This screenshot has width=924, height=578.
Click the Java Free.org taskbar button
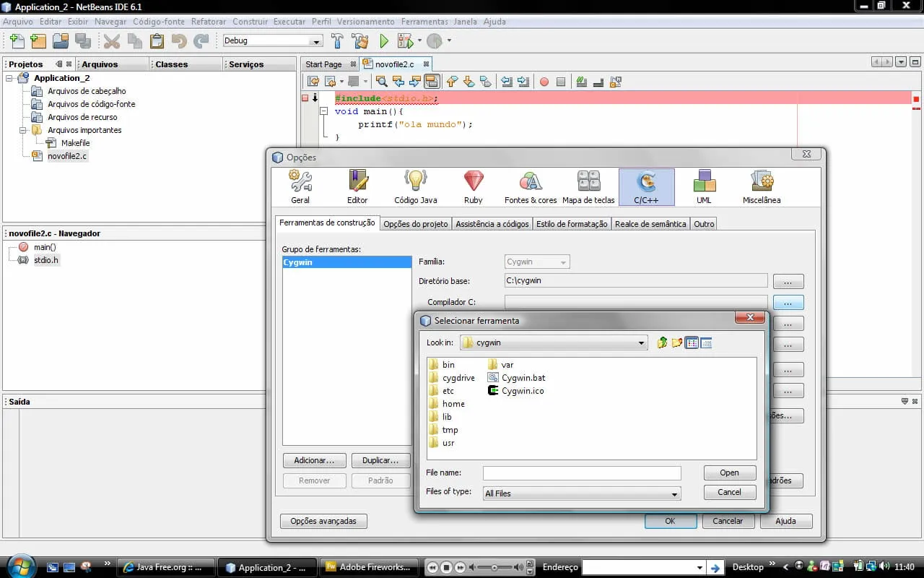[x=167, y=567]
